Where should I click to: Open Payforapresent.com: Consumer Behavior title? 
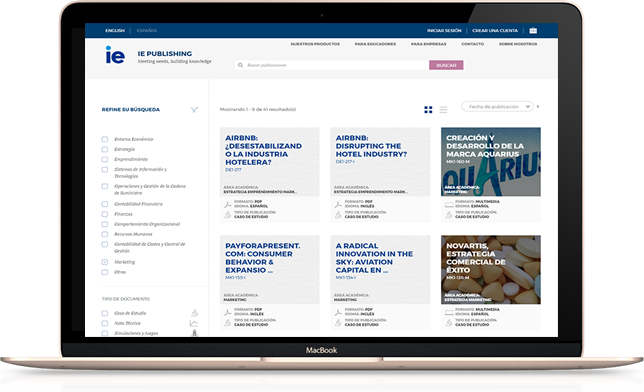click(262, 258)
